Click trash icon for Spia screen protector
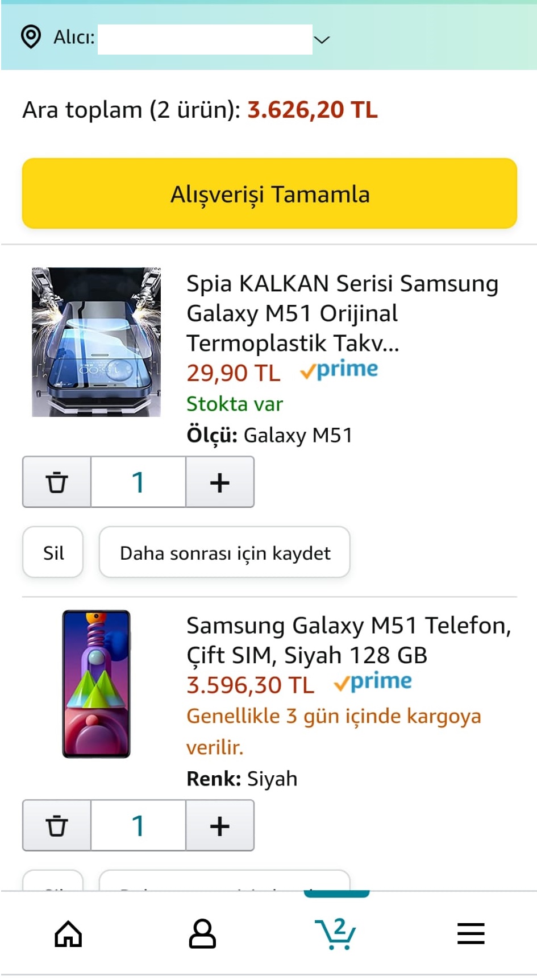 coord(57,482)
